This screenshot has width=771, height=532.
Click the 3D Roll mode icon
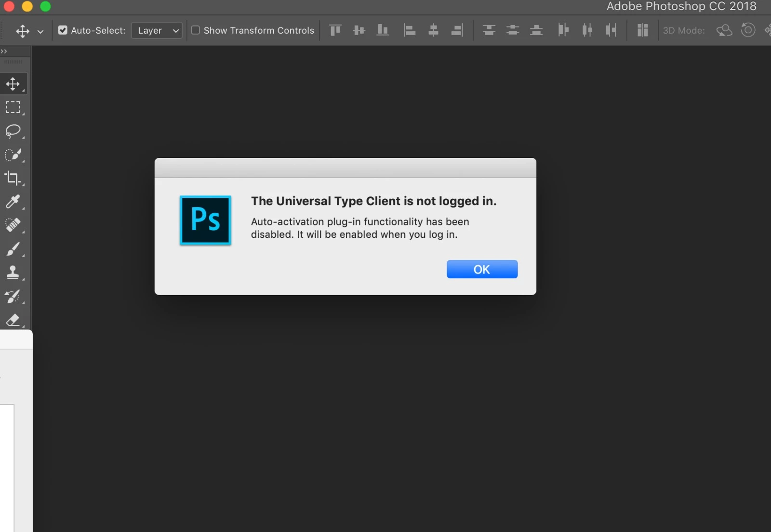(748, 30)
